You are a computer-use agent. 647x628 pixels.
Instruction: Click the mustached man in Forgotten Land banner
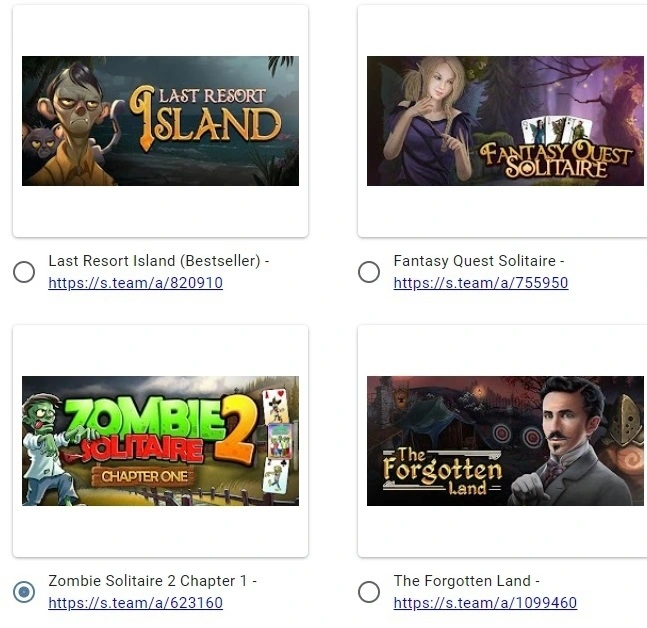(561, 444)
